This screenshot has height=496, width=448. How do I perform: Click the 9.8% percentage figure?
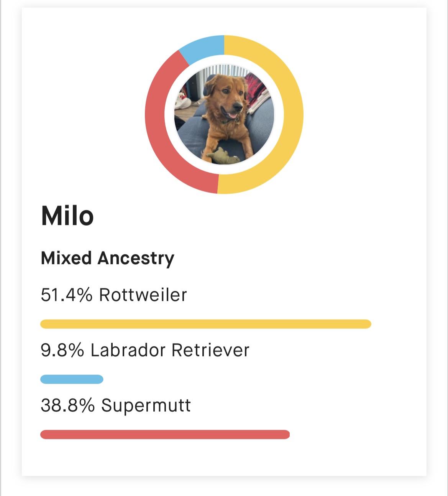pyautogui.click(x=62, y=350)
